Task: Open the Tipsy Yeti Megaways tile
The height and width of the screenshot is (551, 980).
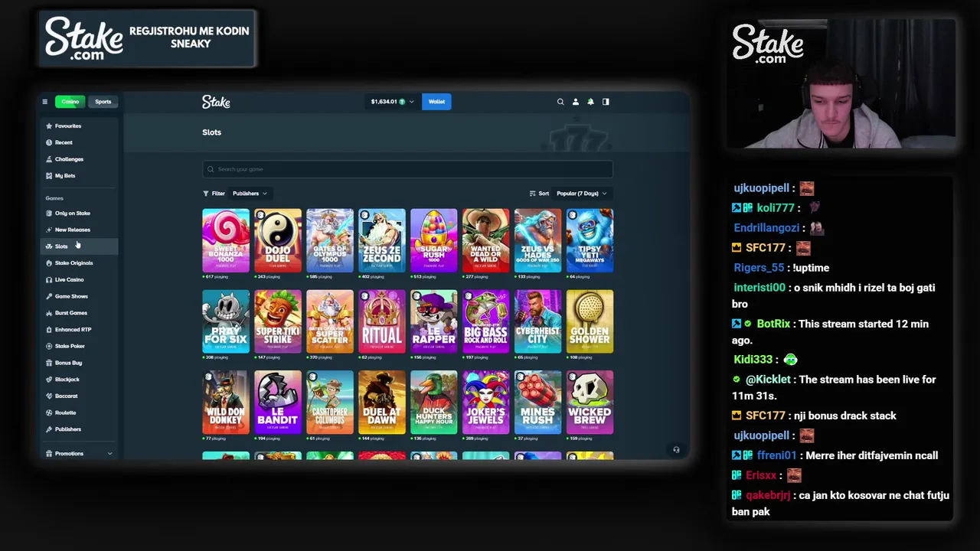Action: point(590,240)
